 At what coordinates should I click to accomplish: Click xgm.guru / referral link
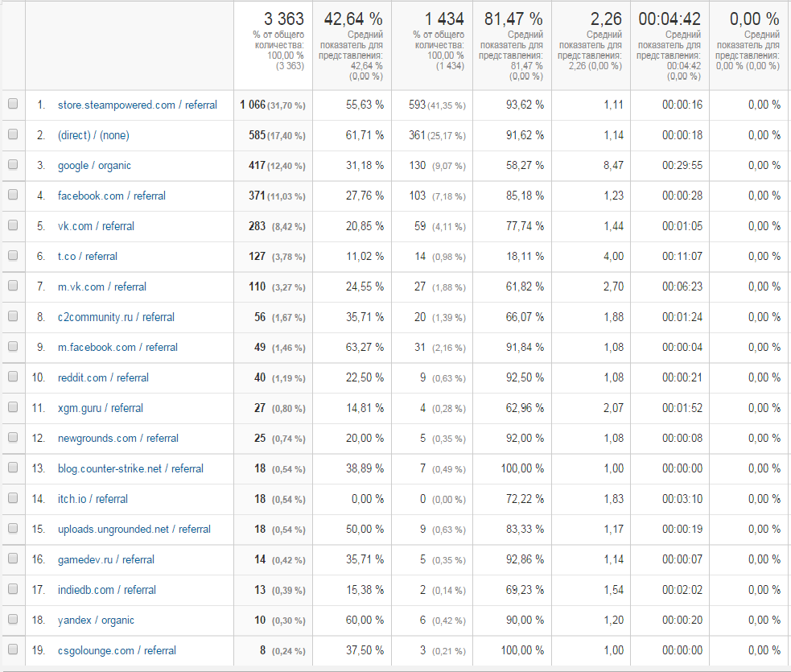(x=100, y=408)
